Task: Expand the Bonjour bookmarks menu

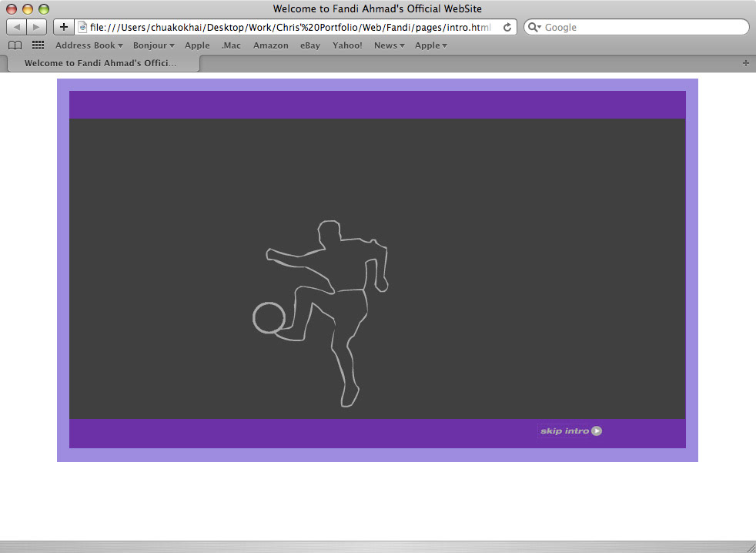Action: [x=153, y=45]
